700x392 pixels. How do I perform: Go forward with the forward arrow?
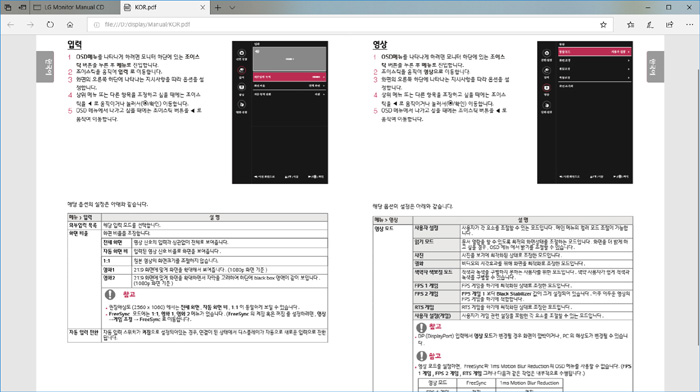pyautogui.click(x=30, y=25)
